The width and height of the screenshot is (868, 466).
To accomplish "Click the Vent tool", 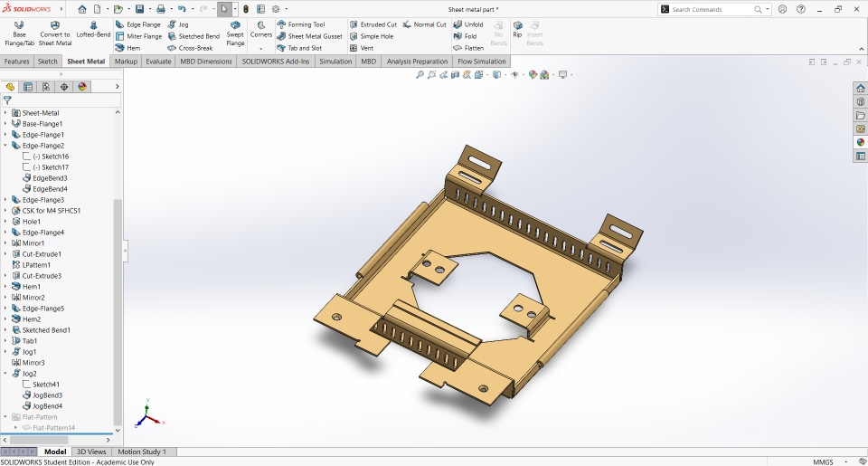I will [x=362, y=48].
